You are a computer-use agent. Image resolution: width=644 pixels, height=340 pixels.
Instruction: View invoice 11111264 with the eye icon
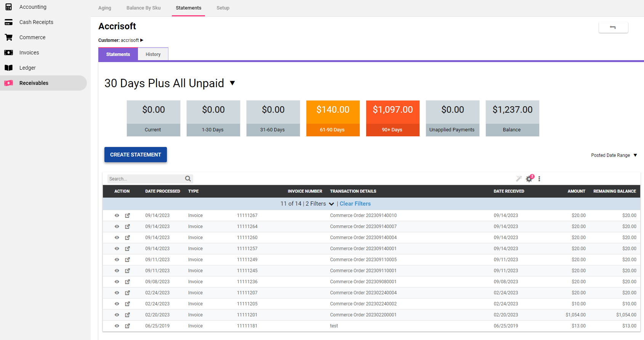click(117, 227)
